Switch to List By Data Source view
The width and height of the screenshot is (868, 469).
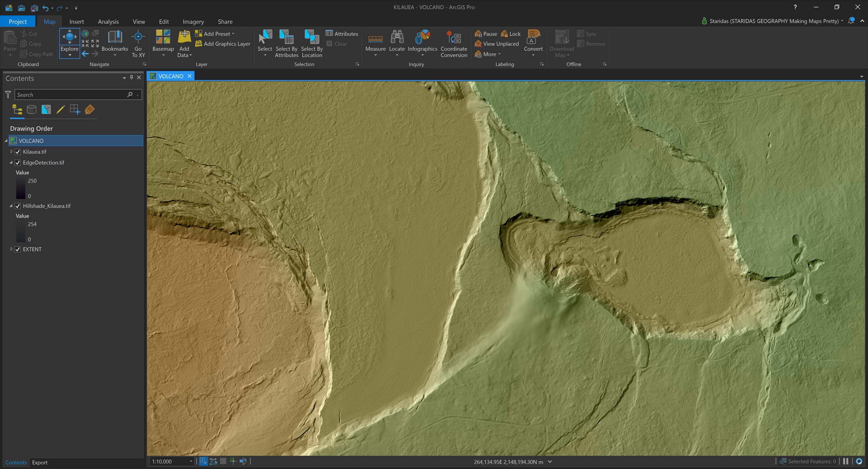(32, 110)
